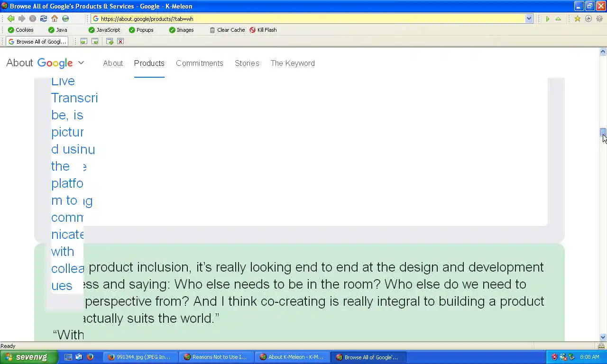Click into the URL address field
This screenshot has width=607, height=364.
312,19
